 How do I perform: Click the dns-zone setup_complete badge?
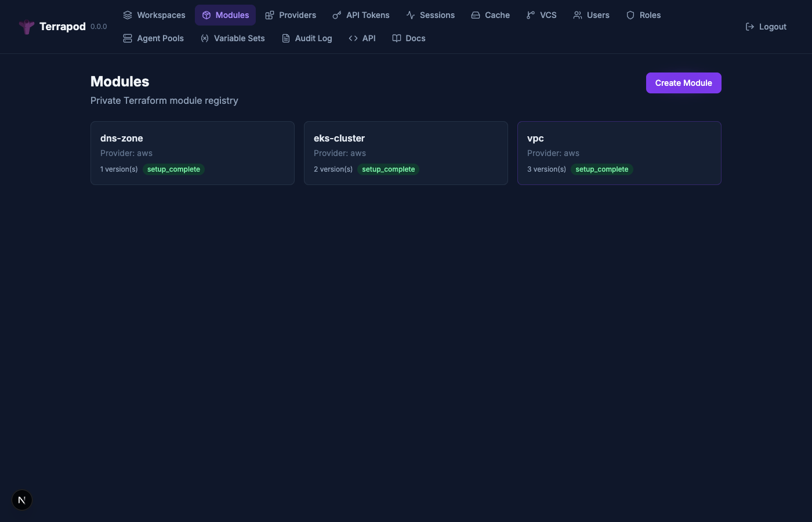point(173,169)
